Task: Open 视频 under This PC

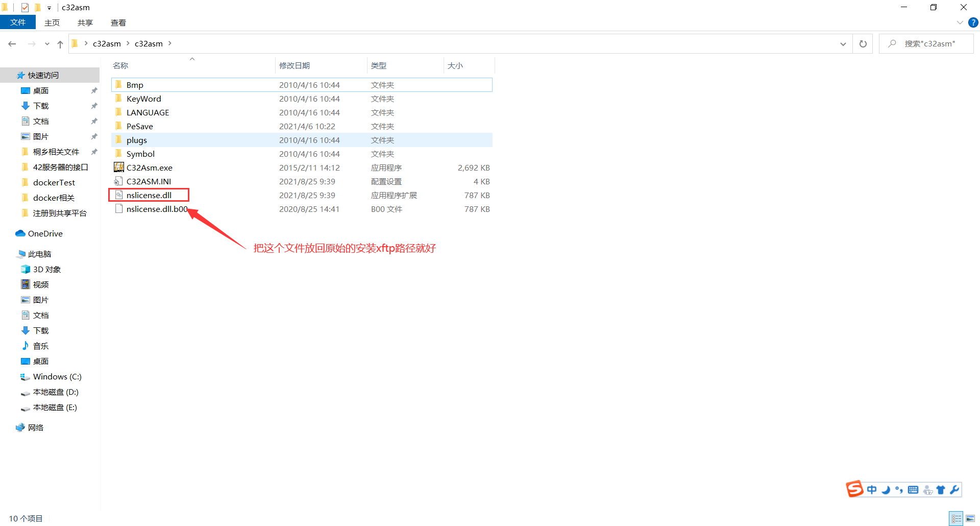Action: (x=41, y=284)
